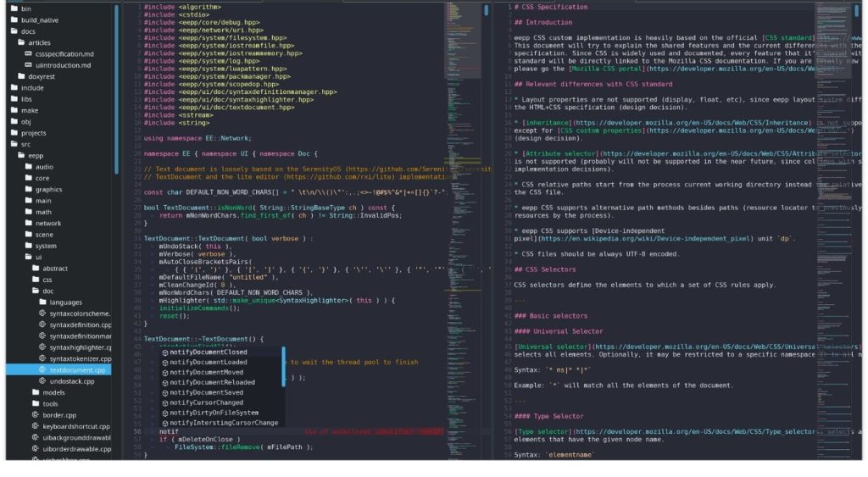Collapse the doc folder under ui
Viewport: 868px width, 477px height.
coord(36,291)
